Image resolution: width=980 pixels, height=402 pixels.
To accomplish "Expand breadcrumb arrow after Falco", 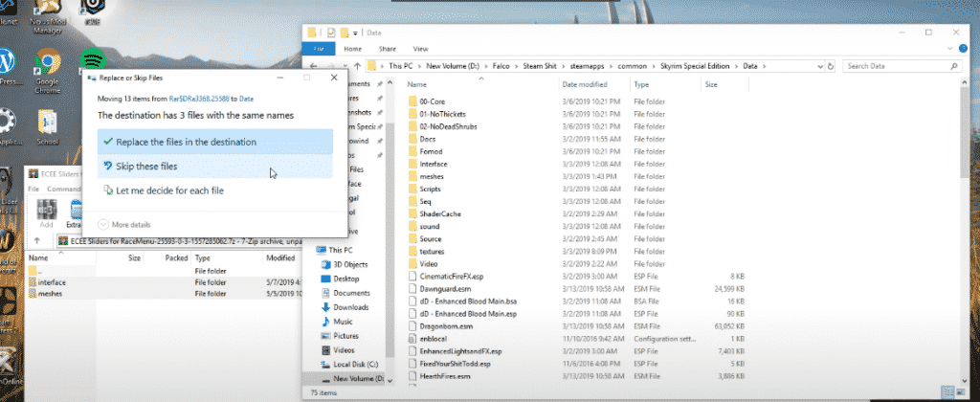I will [518, 66].
